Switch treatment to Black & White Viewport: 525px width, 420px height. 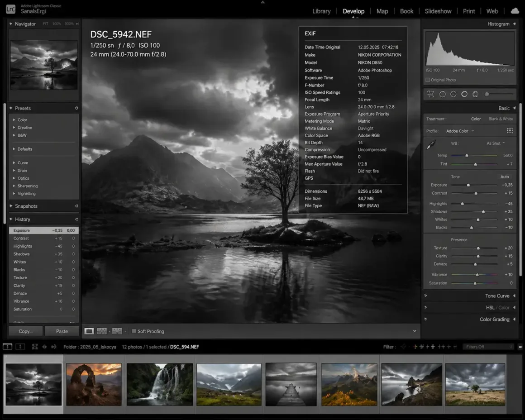[x=501, y=119]
